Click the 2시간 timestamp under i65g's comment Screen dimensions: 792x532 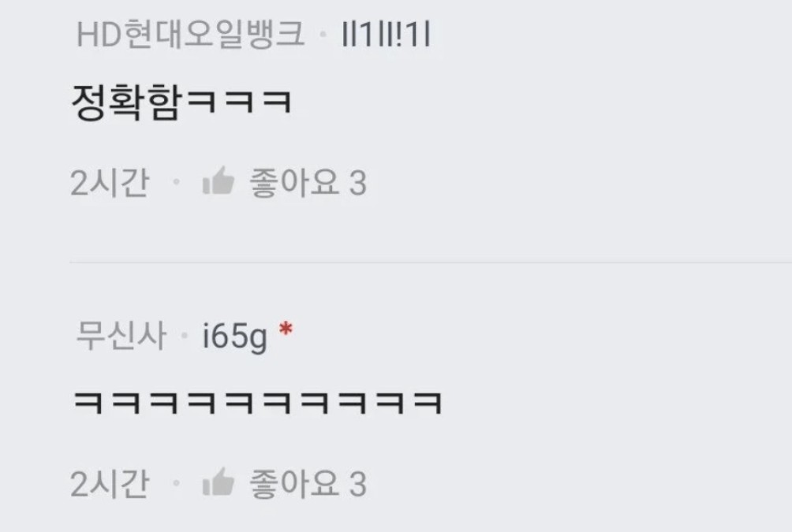tap(110, 484)
